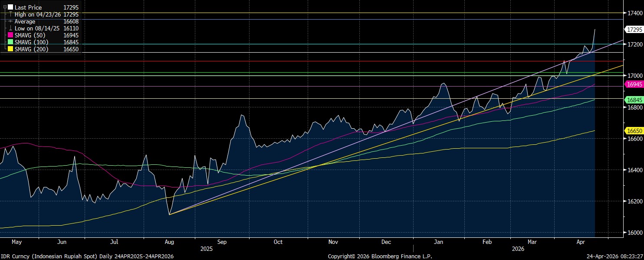This screenshot has height=260, width=644.
Task: Click the white Last Price color swatch
Action: (x=10, y=7)
